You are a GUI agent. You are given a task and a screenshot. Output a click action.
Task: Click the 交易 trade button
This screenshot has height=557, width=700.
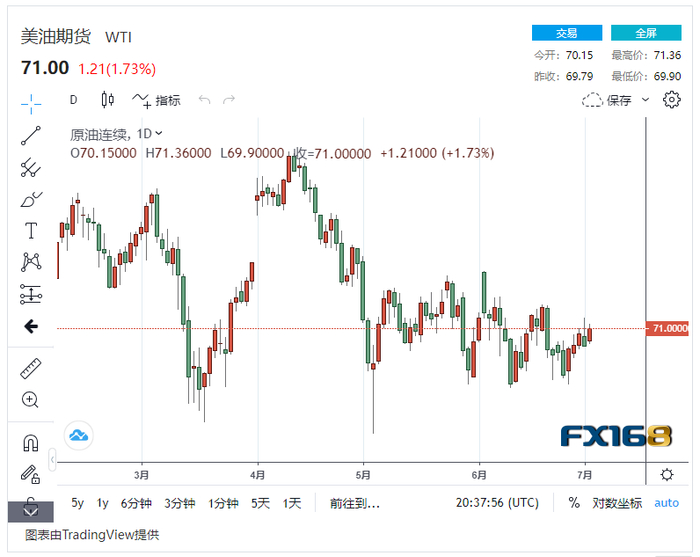[567, 33]
